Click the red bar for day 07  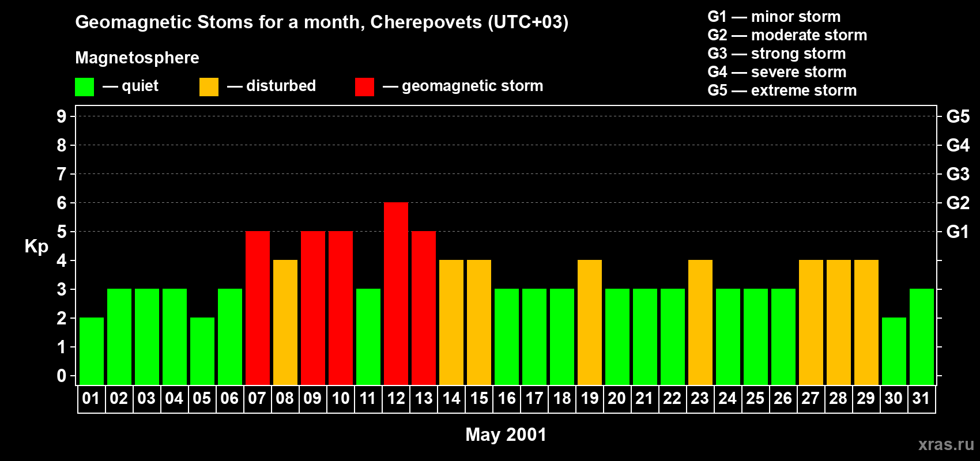pos(258,308)
